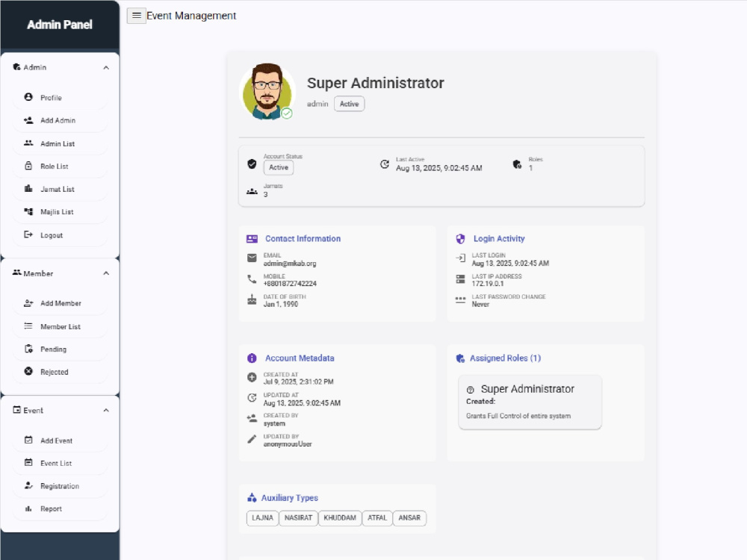The image size is (747, 560).
Task: Select the KHUDDAM auxiliary chip
Action: pos(340,518)
